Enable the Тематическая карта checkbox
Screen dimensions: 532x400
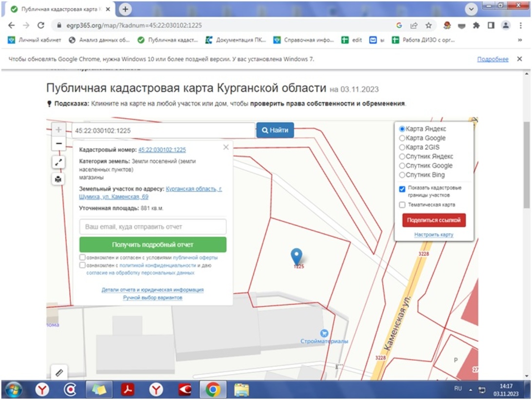tap(402, 205)
